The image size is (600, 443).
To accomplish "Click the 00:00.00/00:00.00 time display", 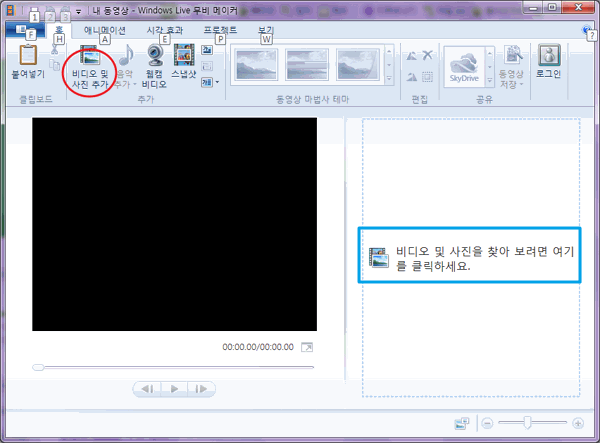I will tap(258, 347).
